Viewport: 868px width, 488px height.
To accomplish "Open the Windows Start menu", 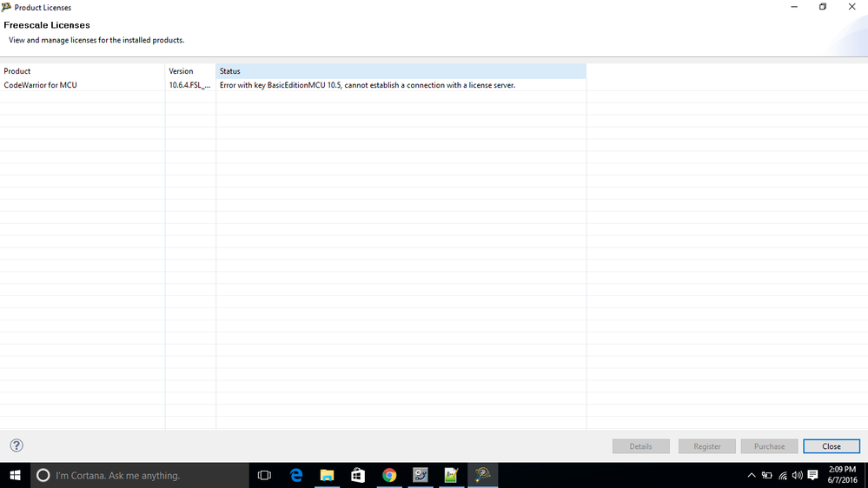I will [15, 475].
